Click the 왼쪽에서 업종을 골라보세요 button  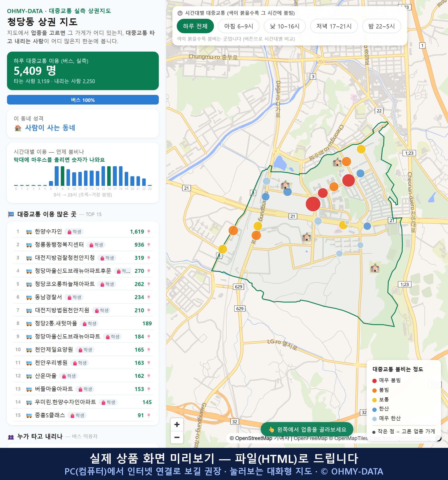click(307, 429)
